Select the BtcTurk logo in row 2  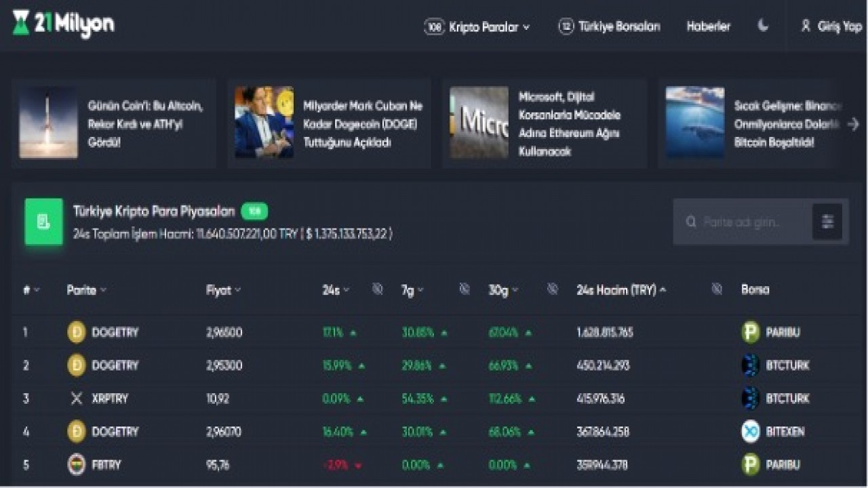[751, 365]
